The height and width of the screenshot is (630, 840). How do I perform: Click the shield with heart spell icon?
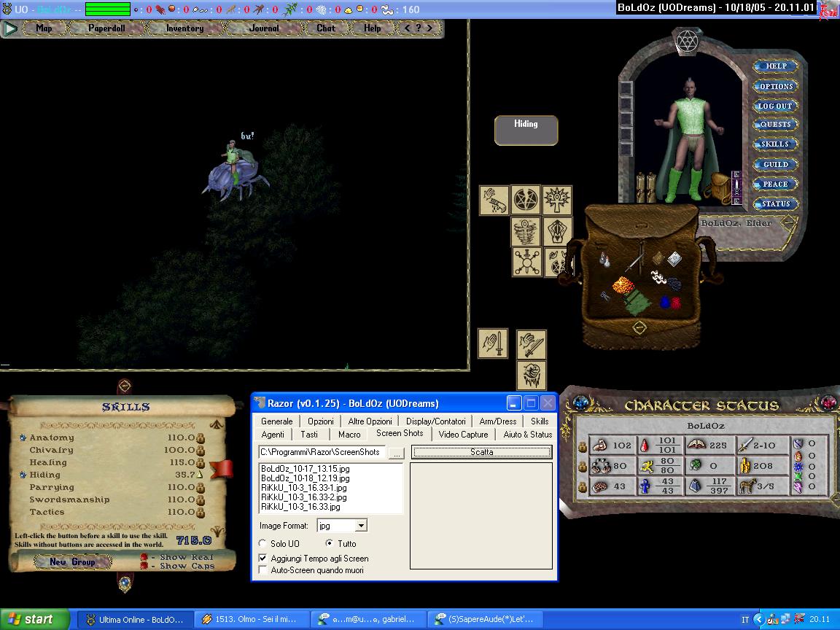coord(558,231)
